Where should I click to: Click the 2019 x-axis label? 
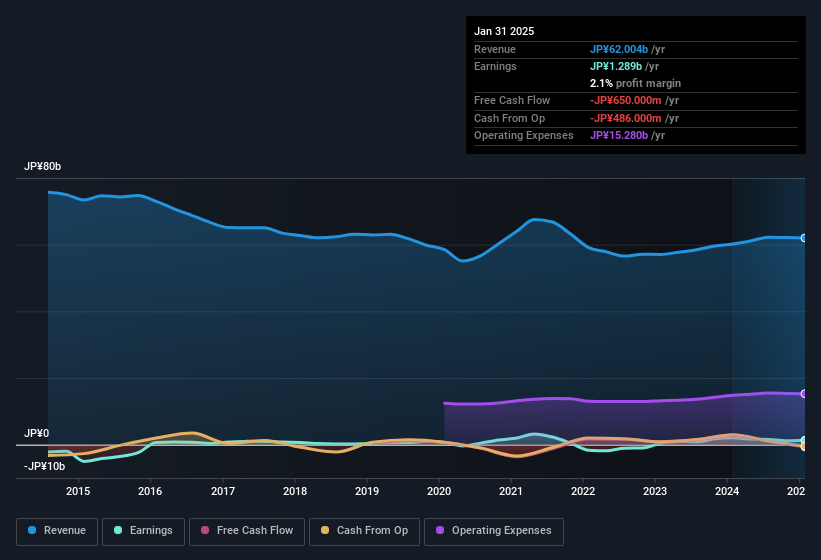(x=367, y=491)
